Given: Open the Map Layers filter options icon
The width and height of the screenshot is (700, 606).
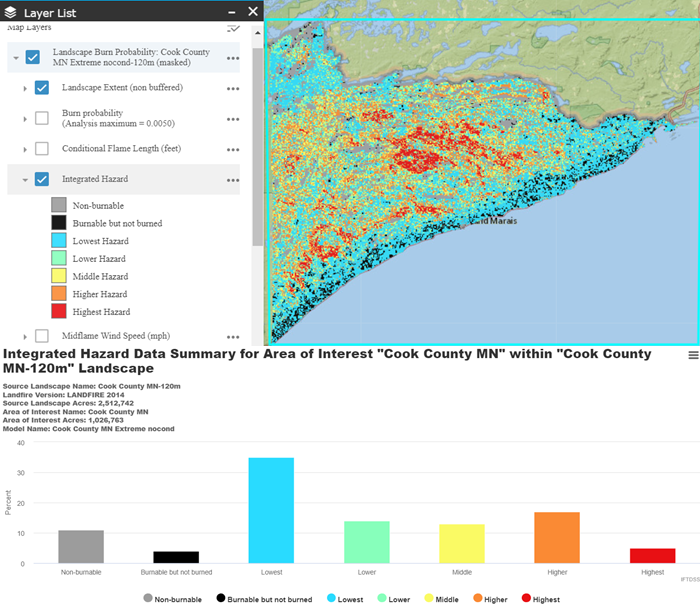Looking at the screenshot, I should 233,29.
